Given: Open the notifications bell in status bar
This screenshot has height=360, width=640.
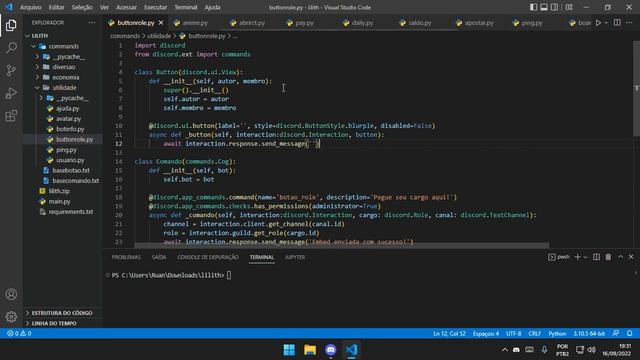Looking at the screenshot, I should tap(629, 333).
